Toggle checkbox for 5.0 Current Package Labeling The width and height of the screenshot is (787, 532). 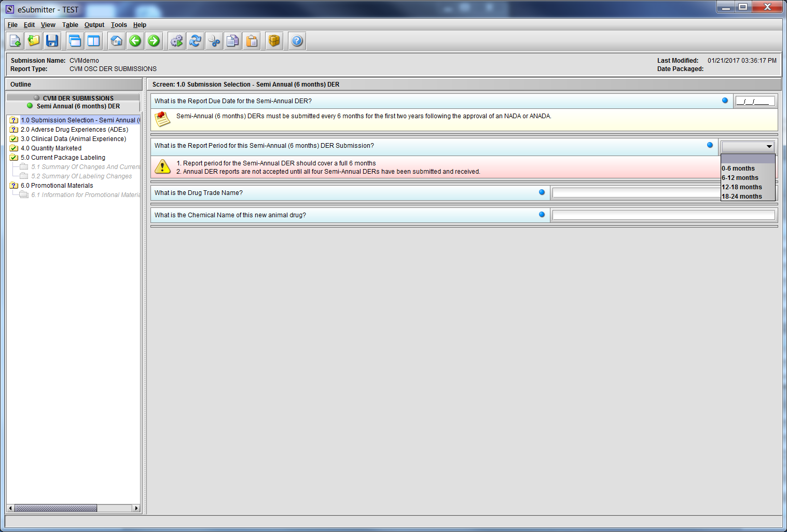[14, 158]
